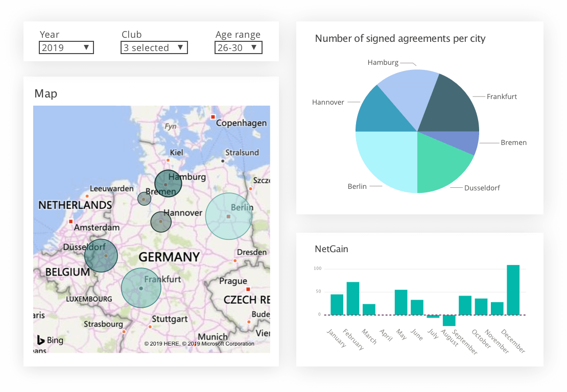Image resolution: width=567 pixels, height=392 pixels.
Task: Open the Age range 26-30 dropdown
Action: tap(238, 48)
